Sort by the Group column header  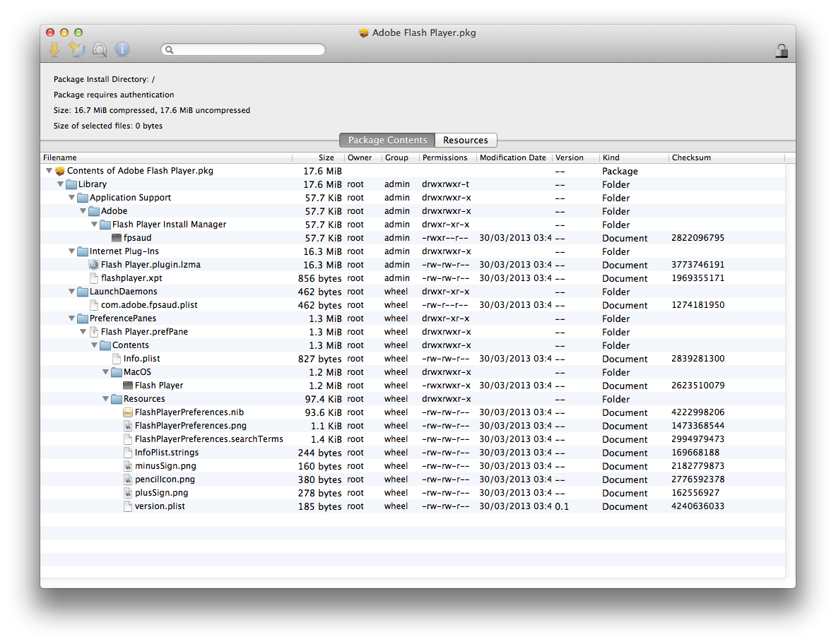tap(400, 157)
